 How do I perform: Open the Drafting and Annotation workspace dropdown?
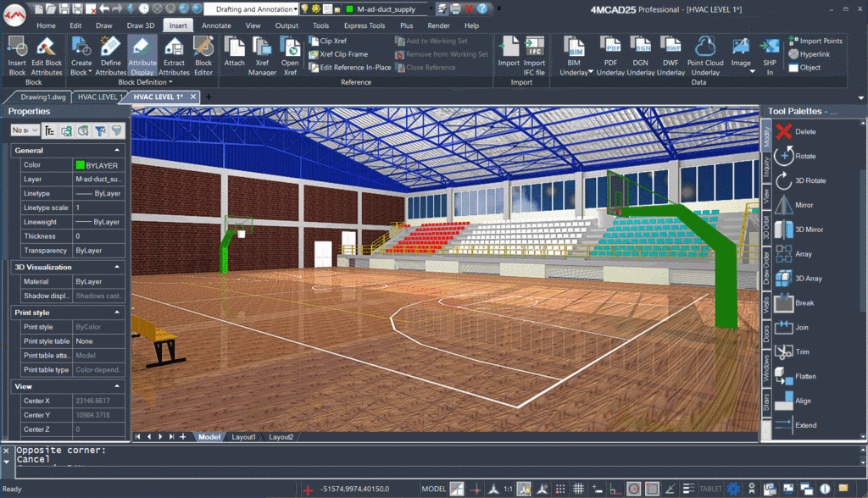(295, 8)
